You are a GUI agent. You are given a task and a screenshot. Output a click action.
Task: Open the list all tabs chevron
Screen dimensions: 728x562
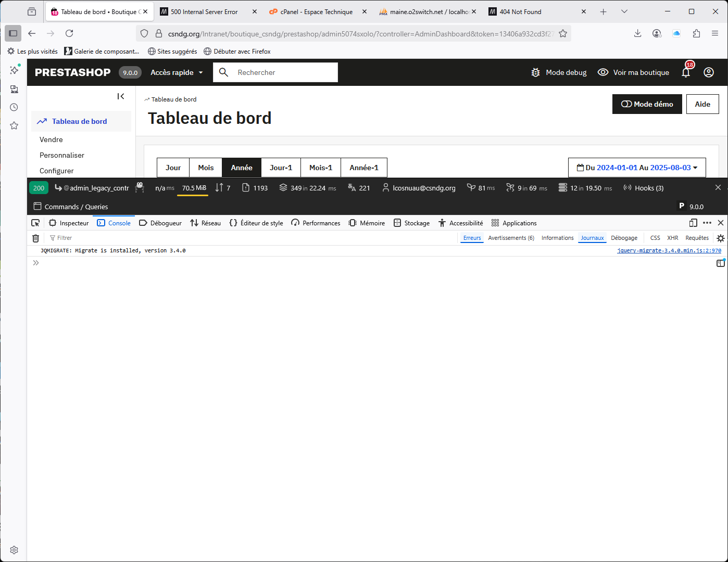pos(624,11)
